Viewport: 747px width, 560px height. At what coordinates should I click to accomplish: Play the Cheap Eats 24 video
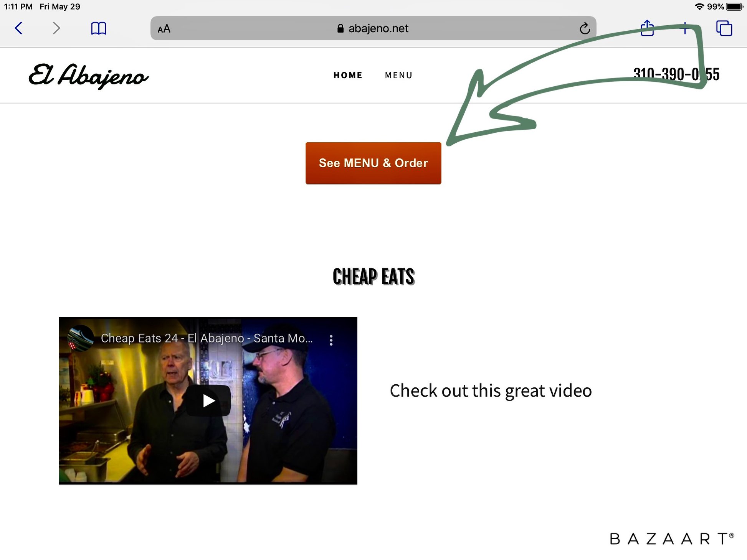(x=208, y=400)
